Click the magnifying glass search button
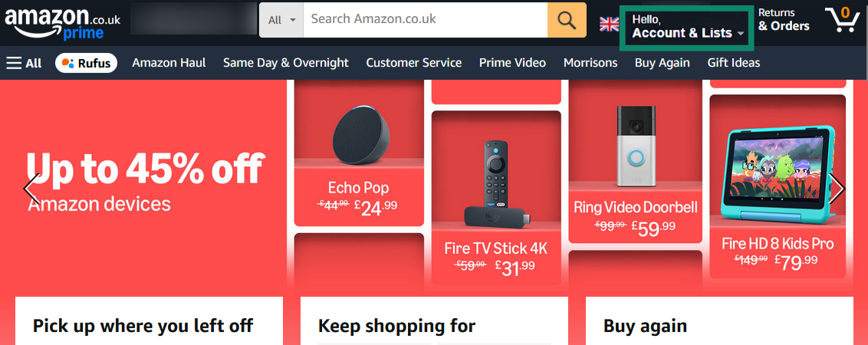 [567, 20]
